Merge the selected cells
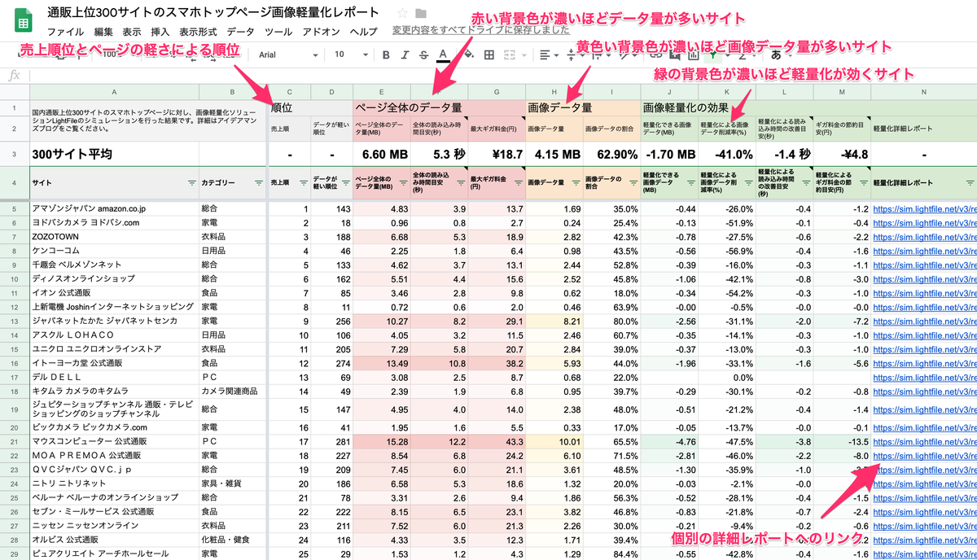The image size is (977, 560). point(509,55)
